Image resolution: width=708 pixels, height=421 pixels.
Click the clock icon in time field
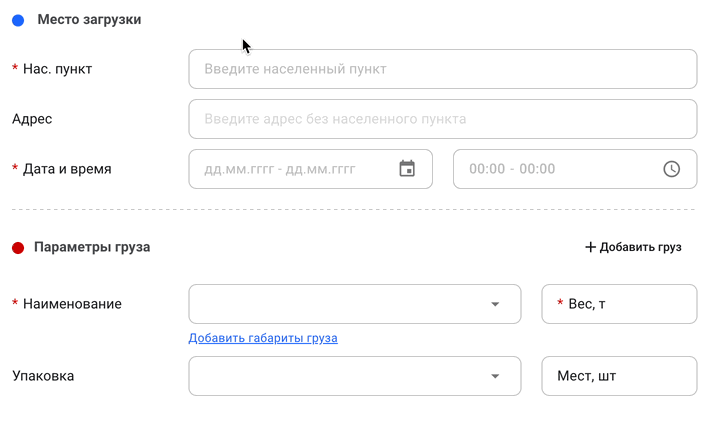672,169
